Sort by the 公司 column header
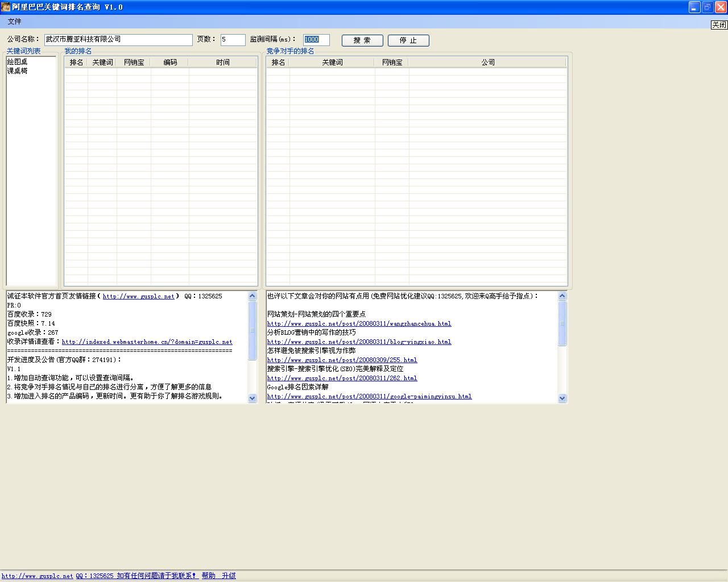The image size is (728, 582). point(488,63)
